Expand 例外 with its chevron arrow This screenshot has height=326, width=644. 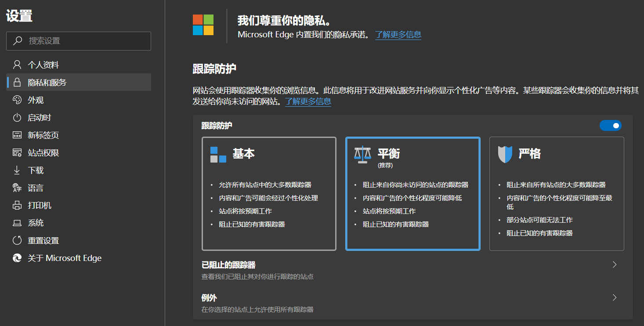coord(615,297)
